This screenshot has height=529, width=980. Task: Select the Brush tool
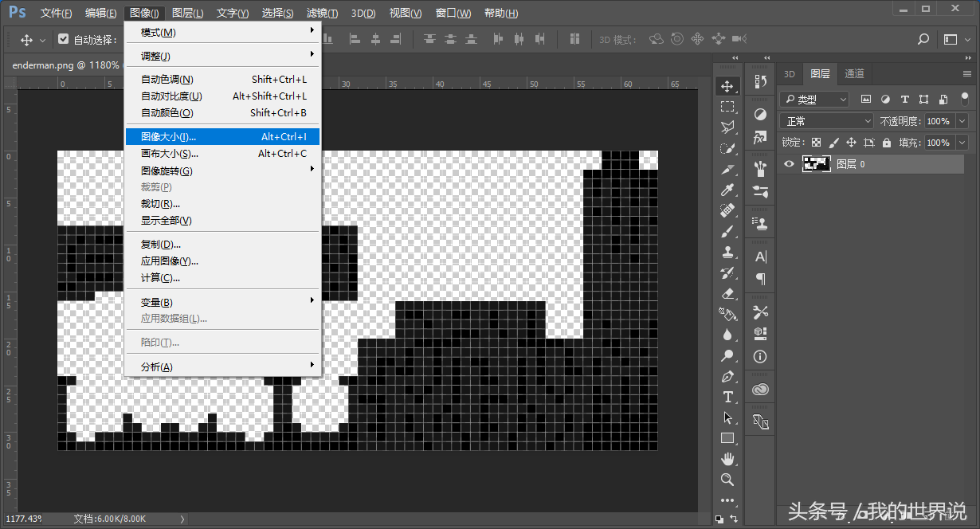[727, 231]
